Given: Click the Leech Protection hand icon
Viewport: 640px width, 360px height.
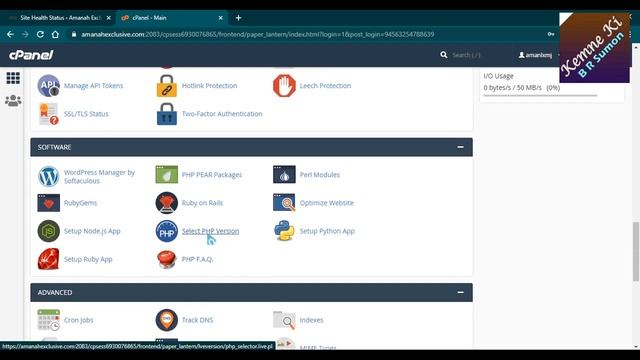Looking at the screenshot, I should tap(284, 86).
